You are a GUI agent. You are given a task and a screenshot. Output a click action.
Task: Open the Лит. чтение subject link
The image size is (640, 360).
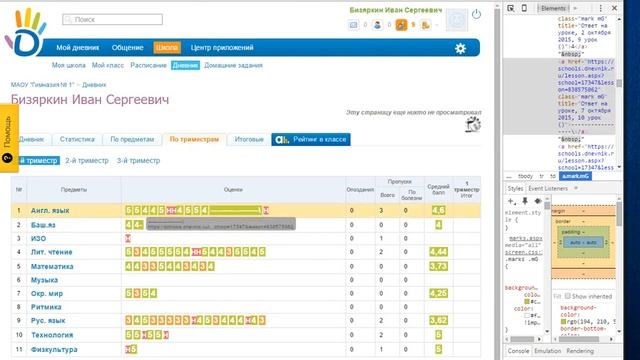(x=51, y=252)
